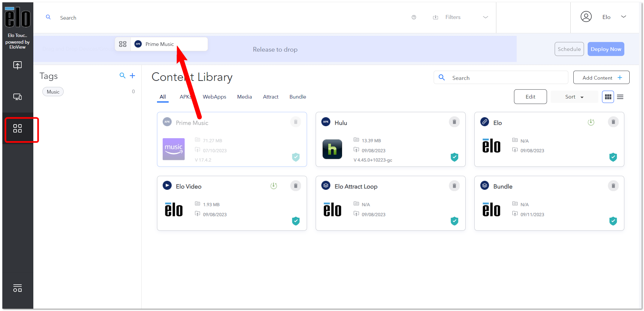Delete the Bundle card
Image resolution: width=644 pixels, height=311 pixels.
click(613, 186)
